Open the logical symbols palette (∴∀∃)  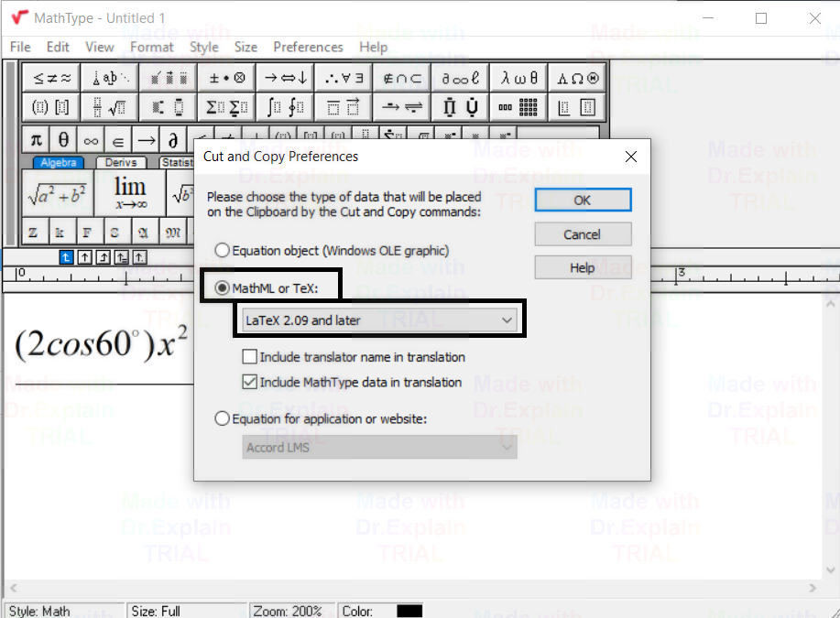click(344, 79)
